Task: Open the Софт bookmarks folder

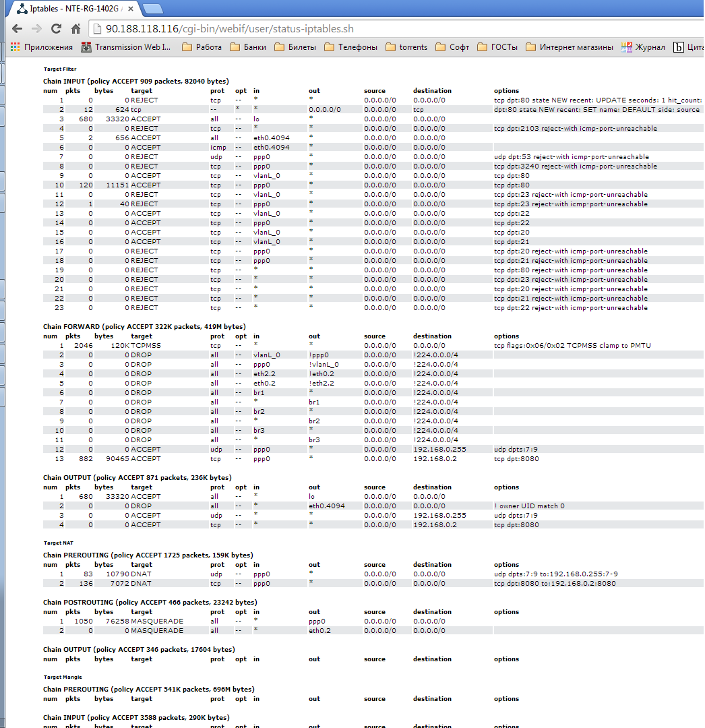Action: [452, 47]
